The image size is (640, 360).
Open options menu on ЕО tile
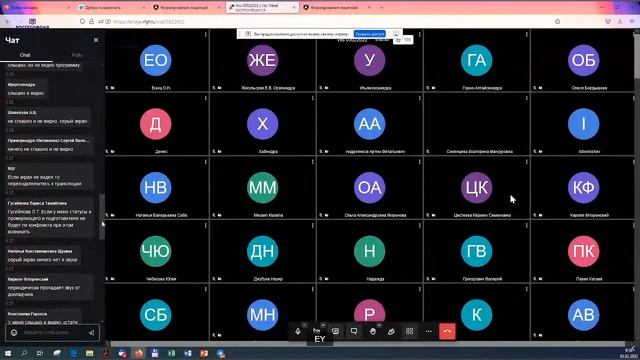(206, 35)
